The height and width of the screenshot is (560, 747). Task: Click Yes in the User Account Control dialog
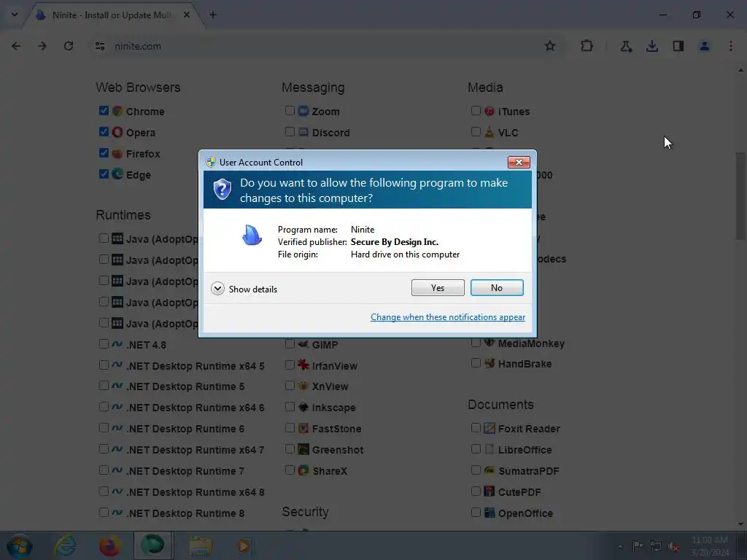pyautogui.click(x=438, y=287)
